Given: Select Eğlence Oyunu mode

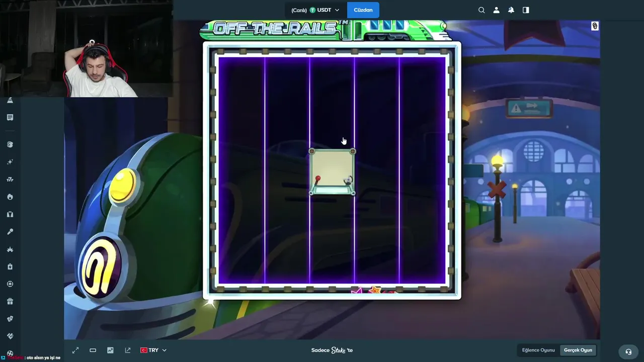Looking at the screenshot, I should point(538,350).
